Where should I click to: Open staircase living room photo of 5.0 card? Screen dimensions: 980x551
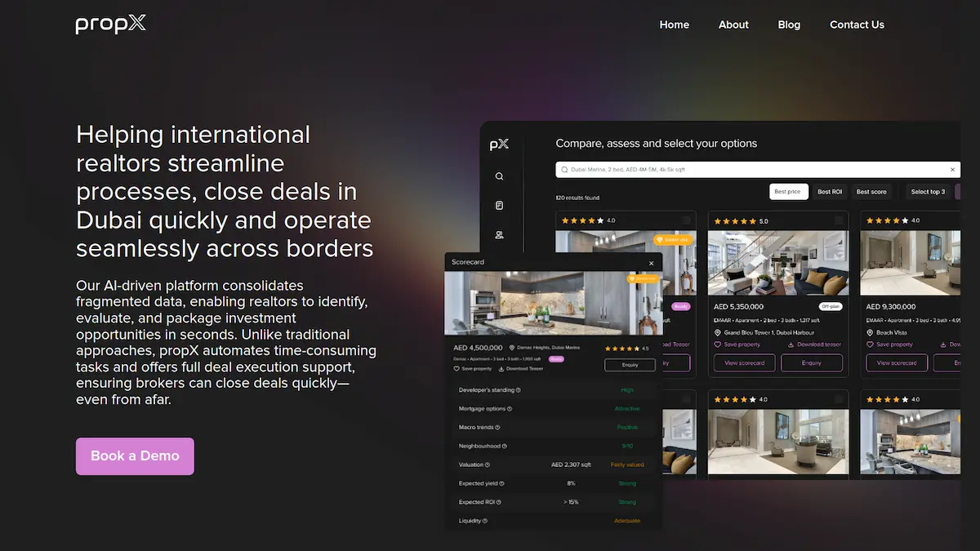click(x=778, y=263)
